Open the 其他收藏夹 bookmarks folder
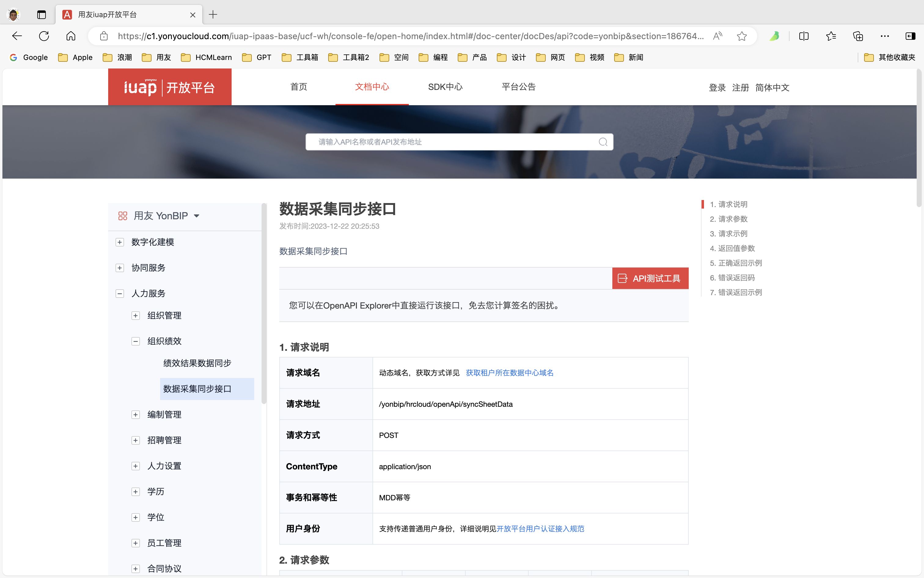Image resolution: width=924 pixels, height=578 pixels. pyautogui.click(x=890, y=57)
